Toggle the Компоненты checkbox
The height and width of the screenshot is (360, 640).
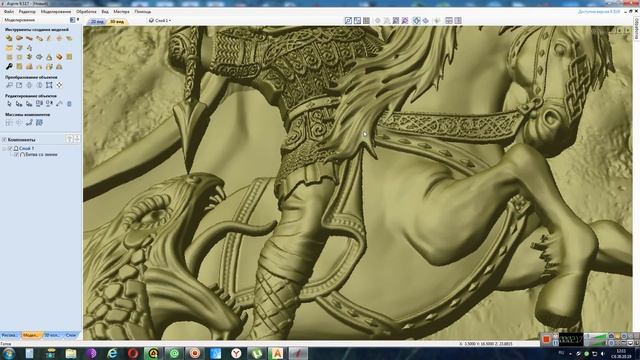point(4,140)
